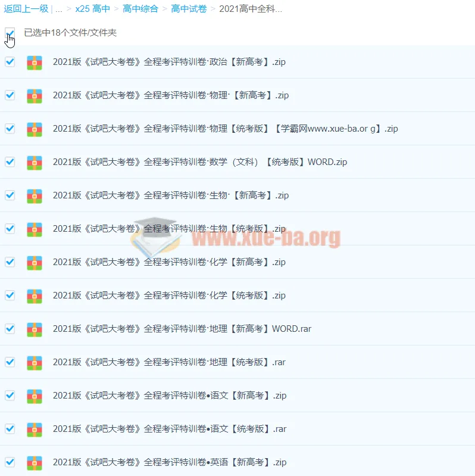Click the archive icon for 数学（文科）WORD.zip
This screenshot has height=476, width=475.
(35, 163)
